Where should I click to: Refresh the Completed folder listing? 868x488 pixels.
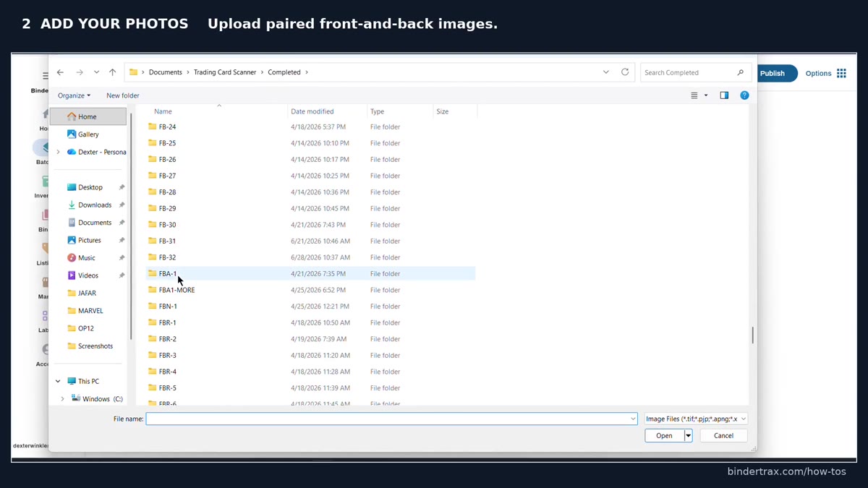pyautogui.click(x=625, y=72)
